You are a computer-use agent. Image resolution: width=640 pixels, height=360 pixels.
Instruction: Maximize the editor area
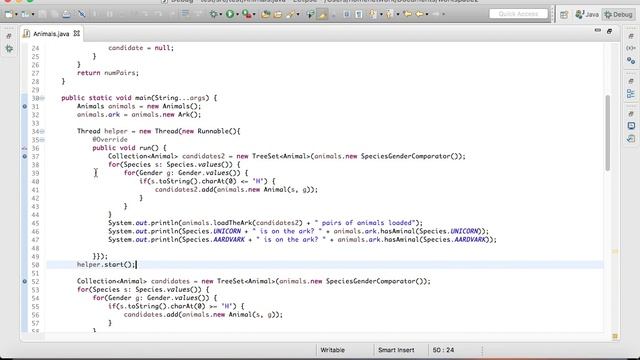(609, 31)
